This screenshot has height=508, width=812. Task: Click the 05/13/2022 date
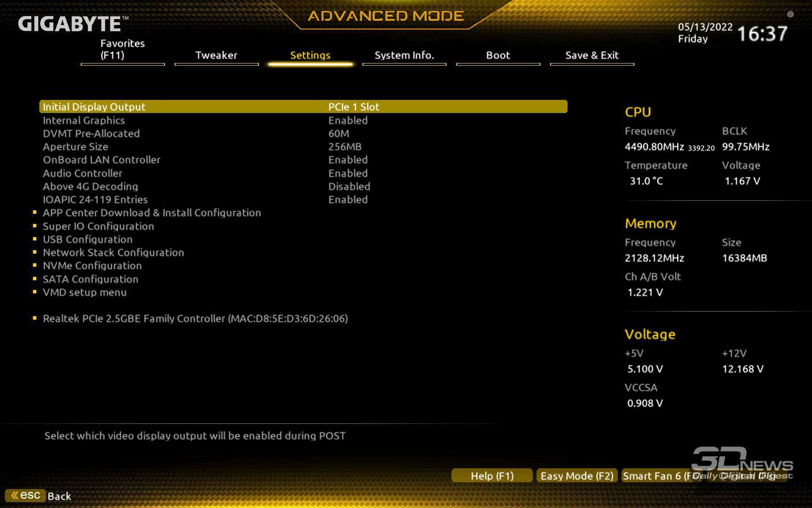coord(705,27)
